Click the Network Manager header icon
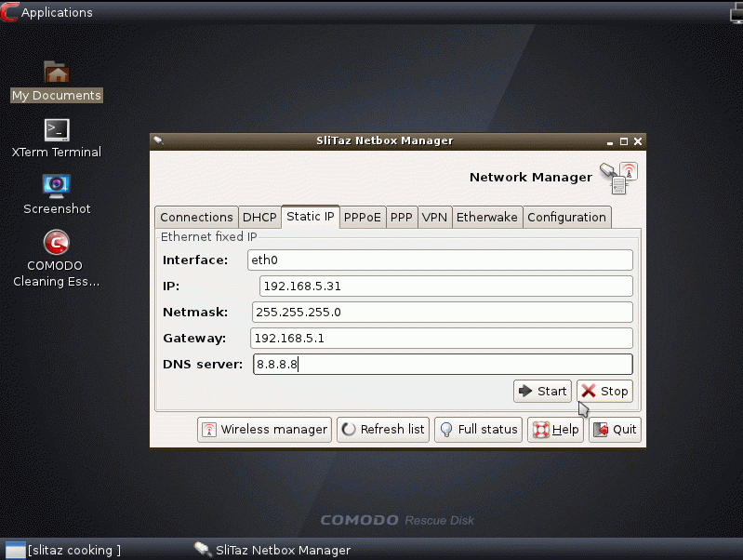 (x=618, y=178)
